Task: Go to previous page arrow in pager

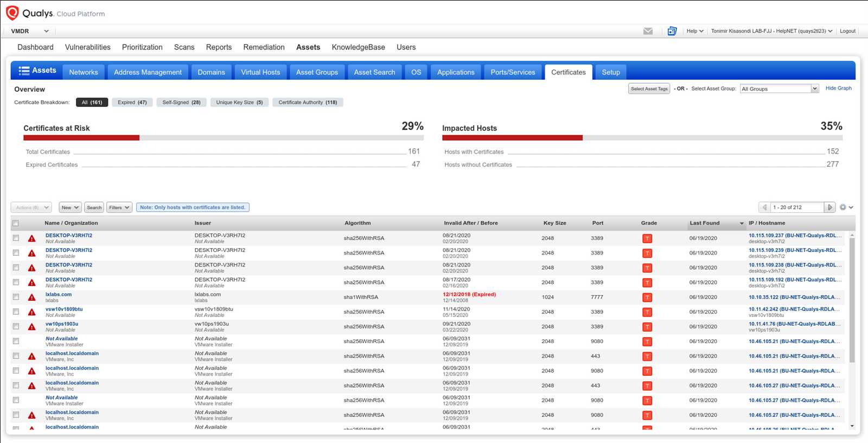Action: [764, 207]
